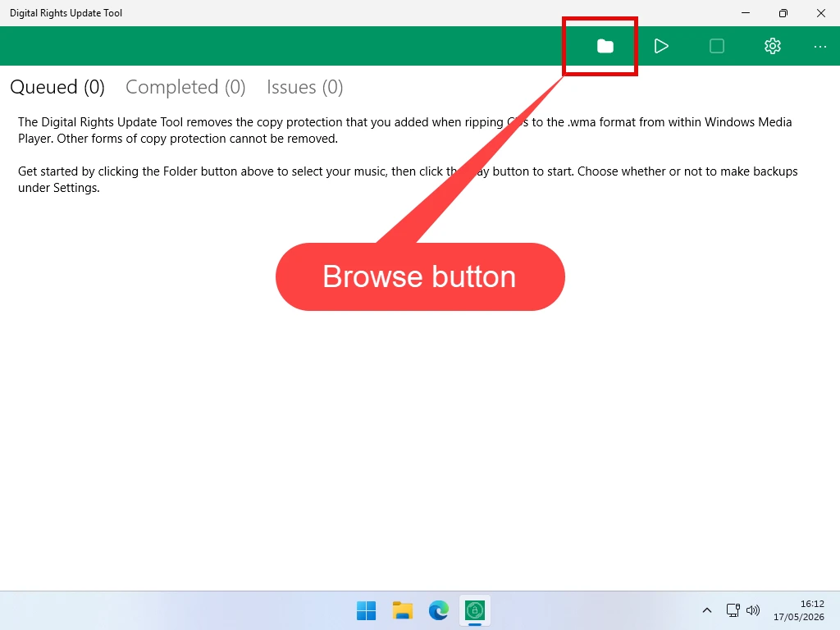This screenshot has width=840, height=630.
Task: Switch to the Queued (0) tab
Action: point(57,87)
